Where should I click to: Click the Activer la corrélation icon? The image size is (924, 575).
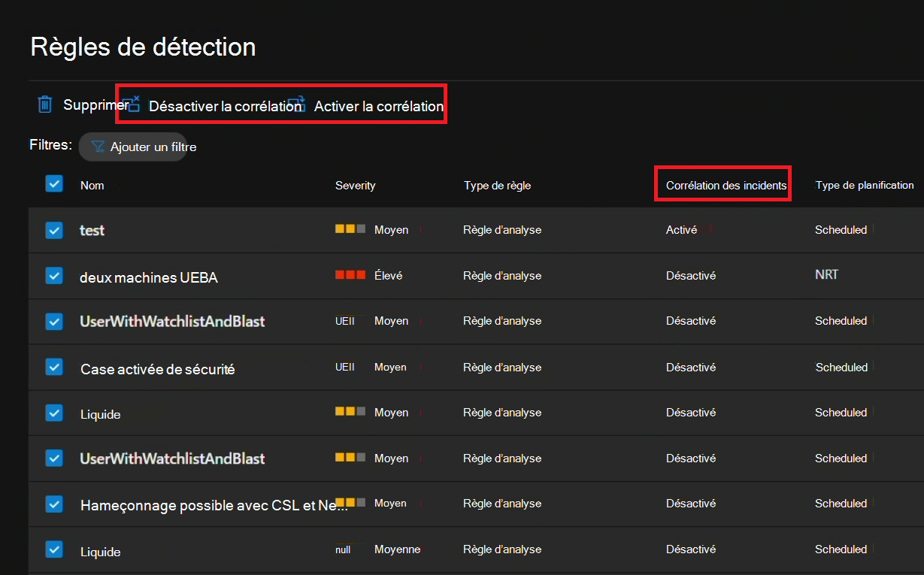pos(297,104)
